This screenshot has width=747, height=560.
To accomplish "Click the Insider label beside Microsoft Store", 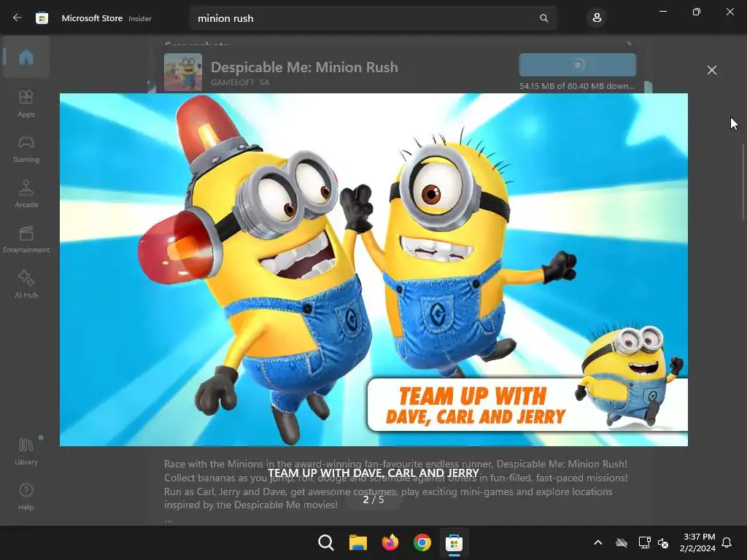I will coord(140,18).
